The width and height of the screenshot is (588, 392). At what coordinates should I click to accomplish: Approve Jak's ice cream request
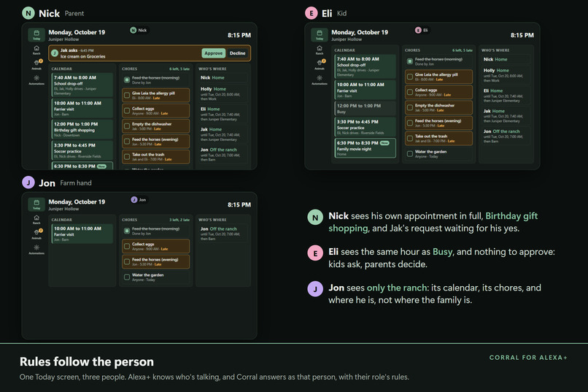point(213,53)
